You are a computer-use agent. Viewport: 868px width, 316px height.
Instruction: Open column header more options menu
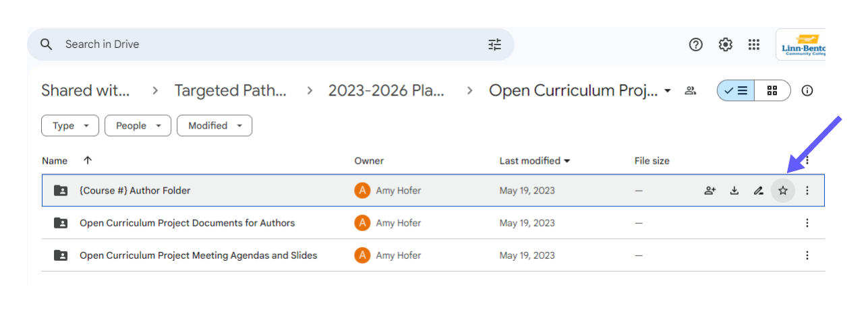tap(807, 160)
